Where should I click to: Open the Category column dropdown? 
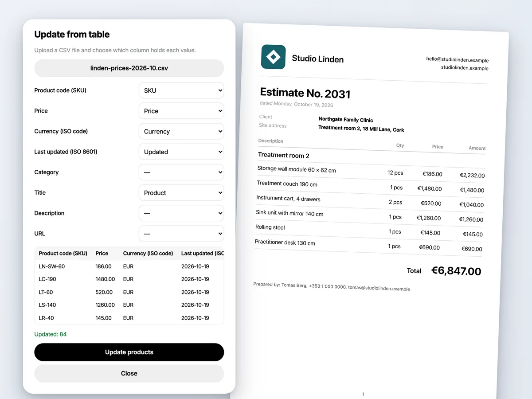(181, 172)
